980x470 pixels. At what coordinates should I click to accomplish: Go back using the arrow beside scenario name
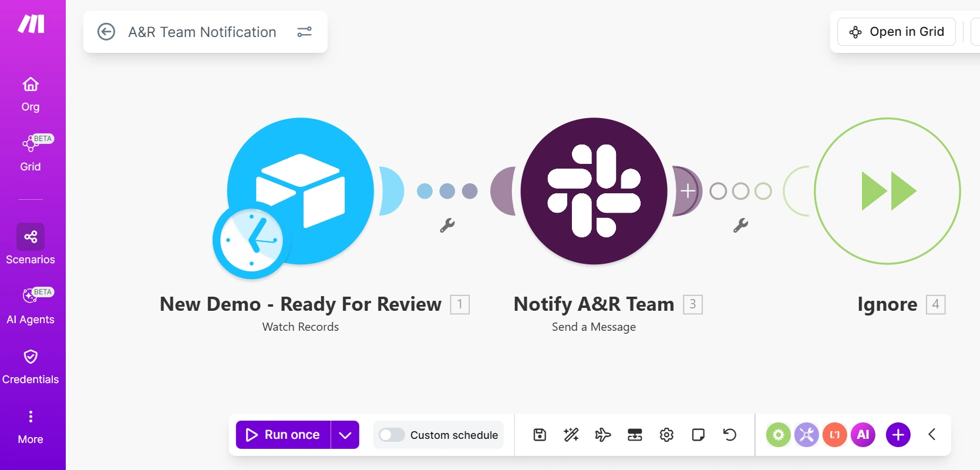[106, 32]
